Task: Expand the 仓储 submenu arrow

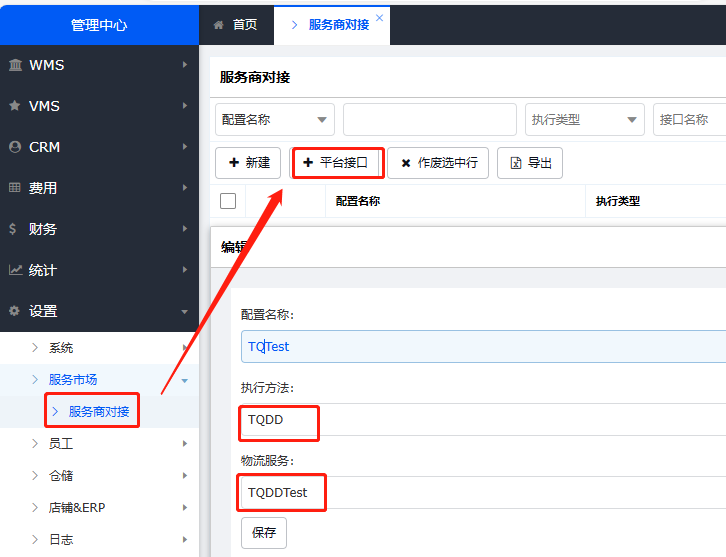Action: pos(185,476)
